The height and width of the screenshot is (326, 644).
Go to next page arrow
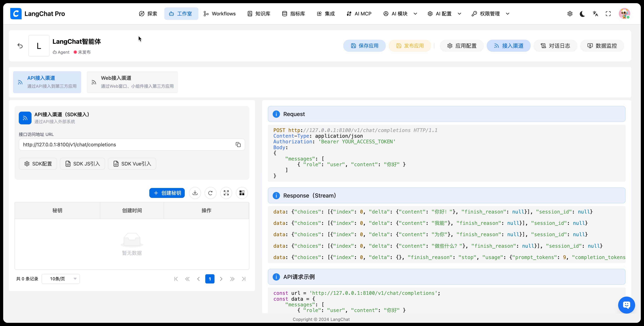[221, 279]
